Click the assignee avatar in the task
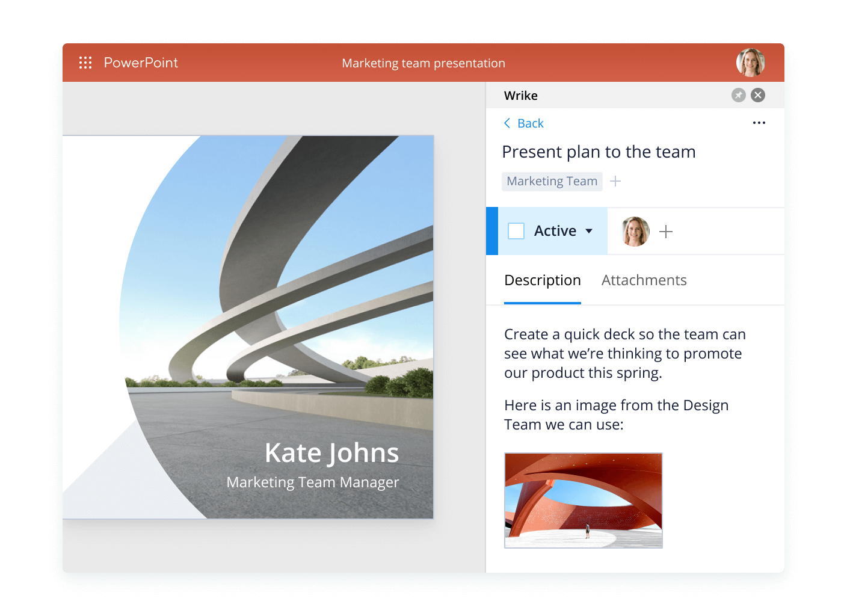 click(x=635, y=232)
